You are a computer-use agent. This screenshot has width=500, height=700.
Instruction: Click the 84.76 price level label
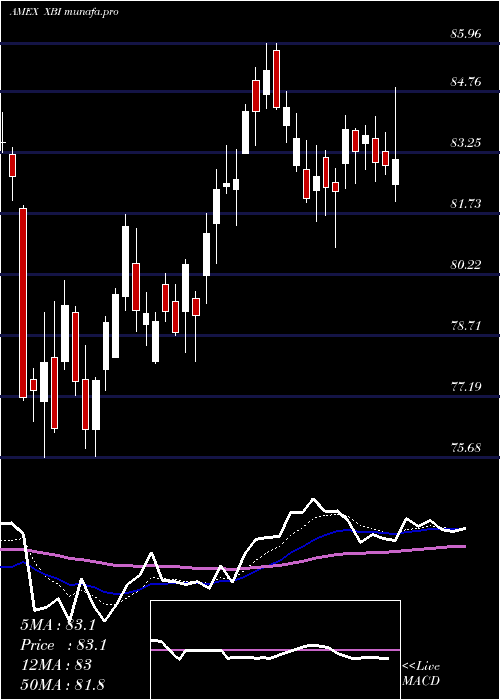tap(466, 82)
